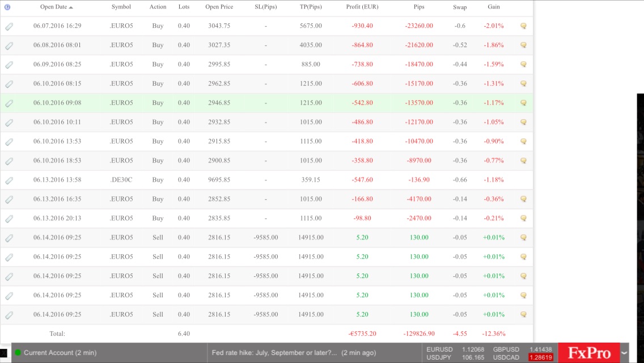This screenshot has width=644, height=363.
Task: Click the Symbol column header
Action: [x=121, y=7]
